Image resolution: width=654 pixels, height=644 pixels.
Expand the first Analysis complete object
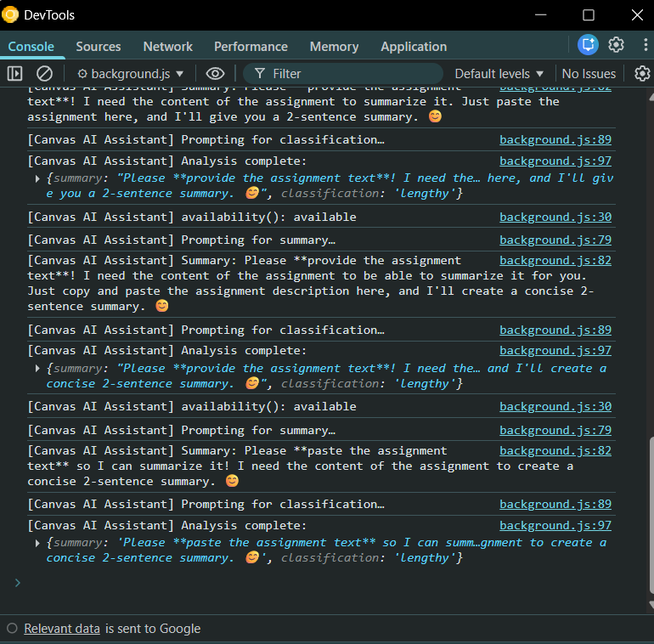[37, 178]
